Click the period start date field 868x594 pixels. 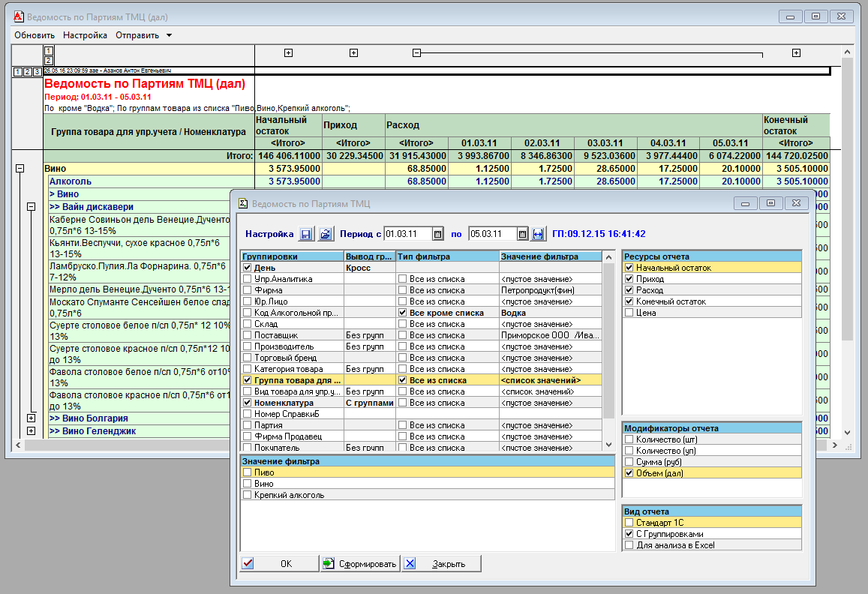[408, 234]
